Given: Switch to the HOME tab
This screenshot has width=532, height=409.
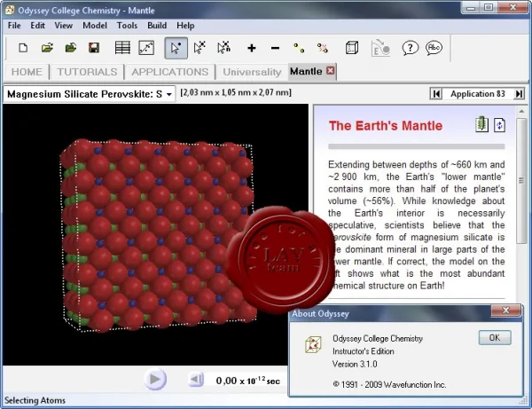Looking at the screenshot, I should point(27,72).
